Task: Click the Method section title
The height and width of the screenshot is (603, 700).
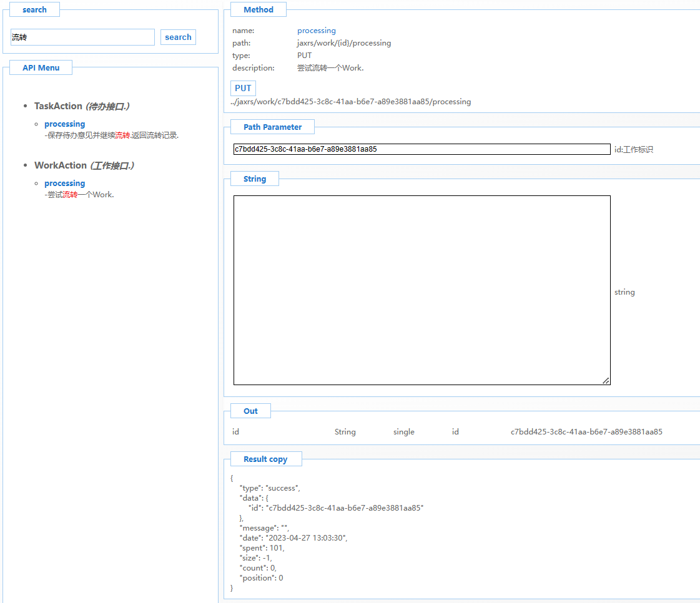Action: pyautogui.click(x=259, y=9)
